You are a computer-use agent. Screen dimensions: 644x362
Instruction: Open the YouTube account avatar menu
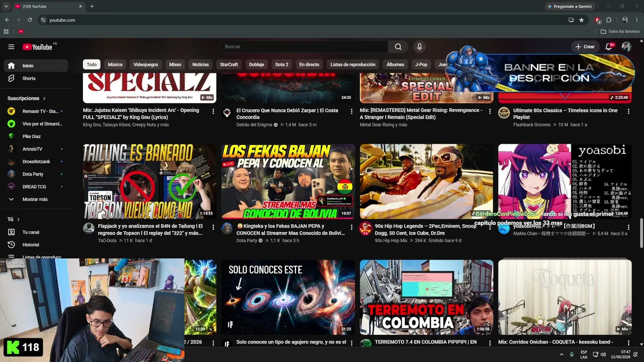coord(626,47)
